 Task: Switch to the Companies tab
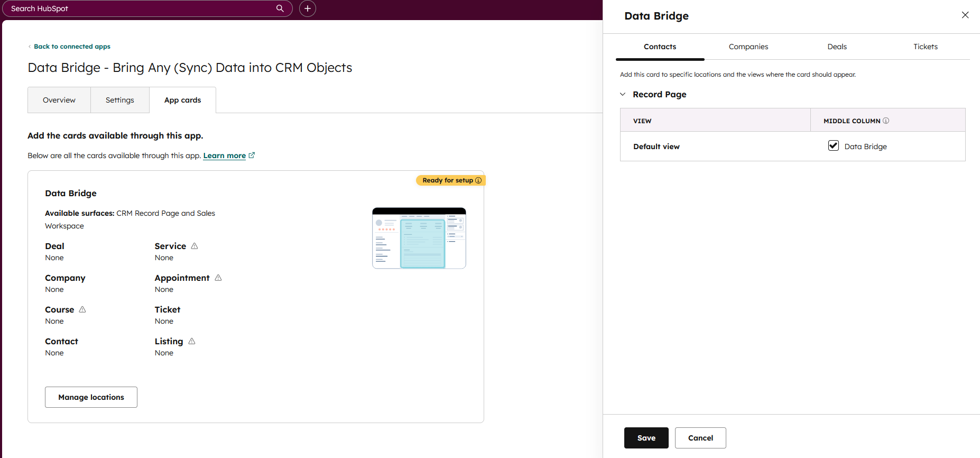[x=748, y=47]
